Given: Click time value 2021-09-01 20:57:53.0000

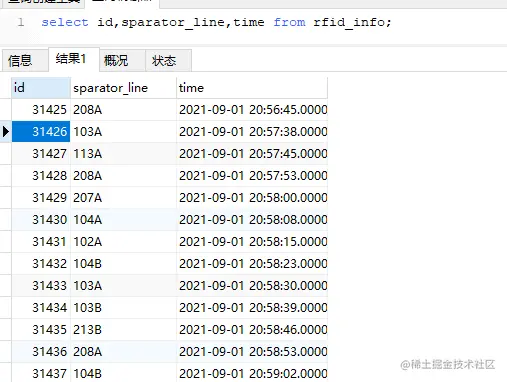Looking at the screenshot, I should (252, 176).
